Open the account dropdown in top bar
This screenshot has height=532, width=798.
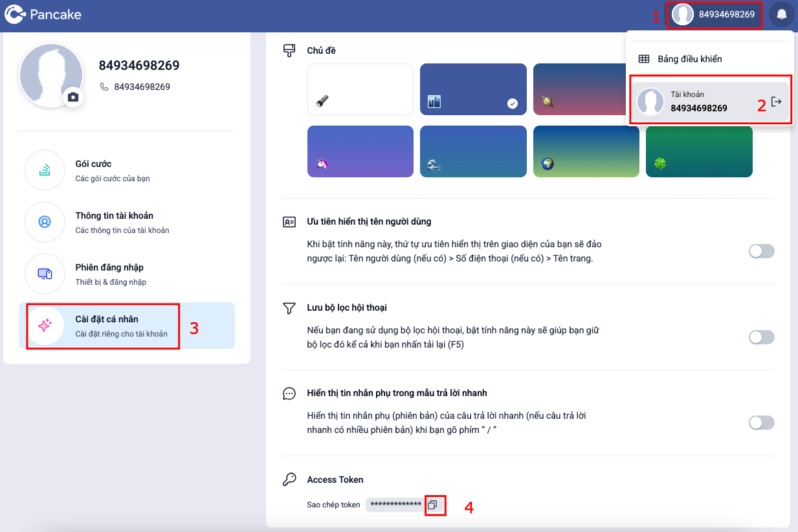pos(714,15)
